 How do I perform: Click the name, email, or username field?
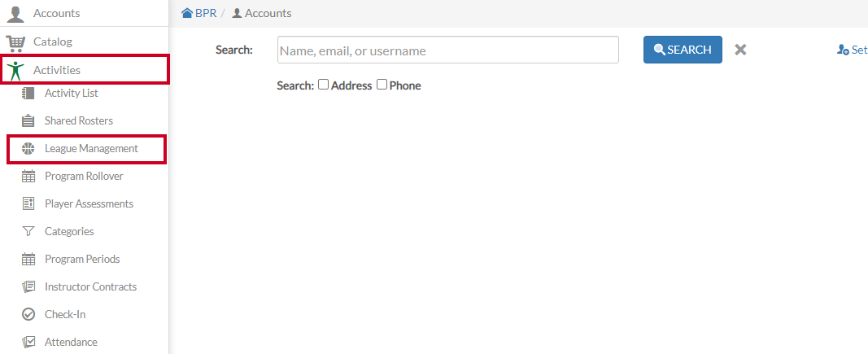448,50
